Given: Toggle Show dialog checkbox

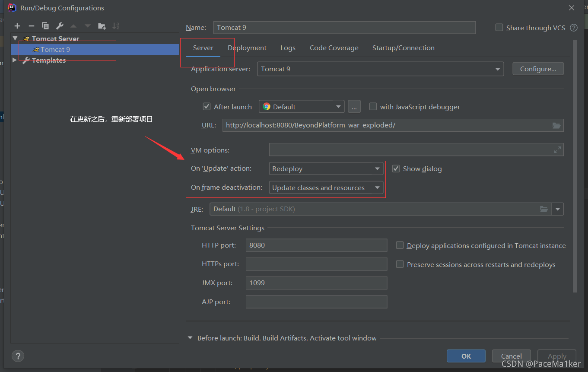Looking at the screenshot, I should 396,169.
